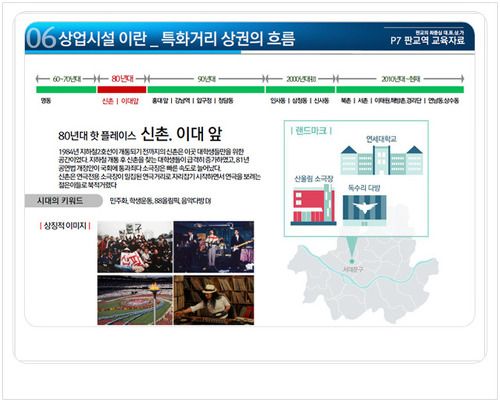Click the 서대문구 label on Seoul map
Viewport: 500px width, 402px height.
tap(353, 269)
